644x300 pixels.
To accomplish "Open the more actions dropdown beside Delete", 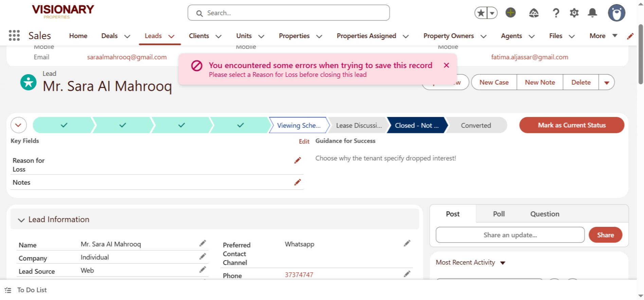I will 606,83.
